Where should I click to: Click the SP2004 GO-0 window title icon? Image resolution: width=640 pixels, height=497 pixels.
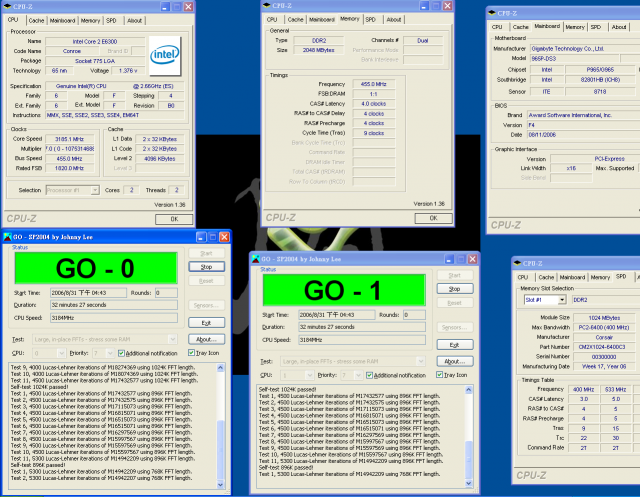click(x=7, y=237)
